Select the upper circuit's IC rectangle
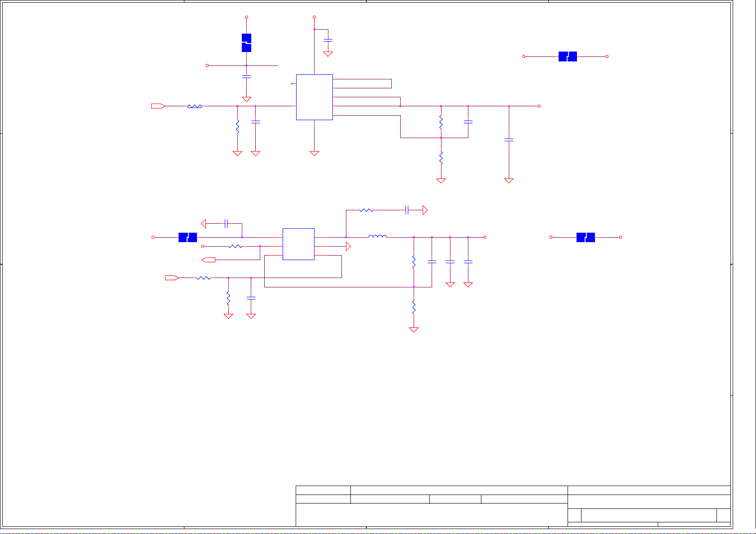The width and height of the screenshot is (756, 534). click(x=314, y=97)
